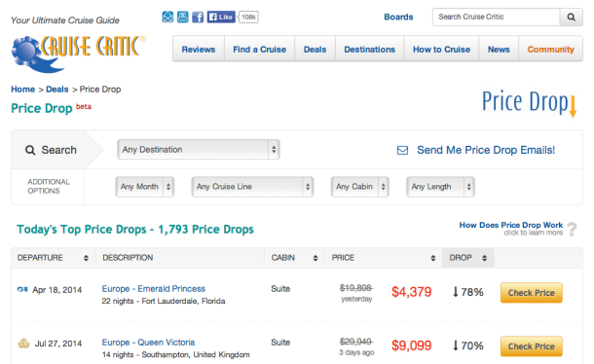Click the Apr 18, 2014 departure date
Screen dimensions: 594x364
tap(57, 290)
